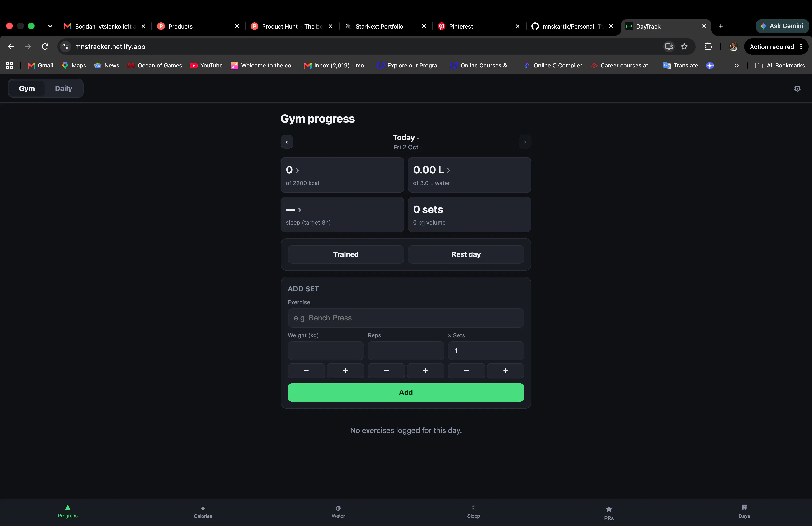Switch to Gym mode
The height and width of the screenshot is (526, 812).
[x=27, y=88]
